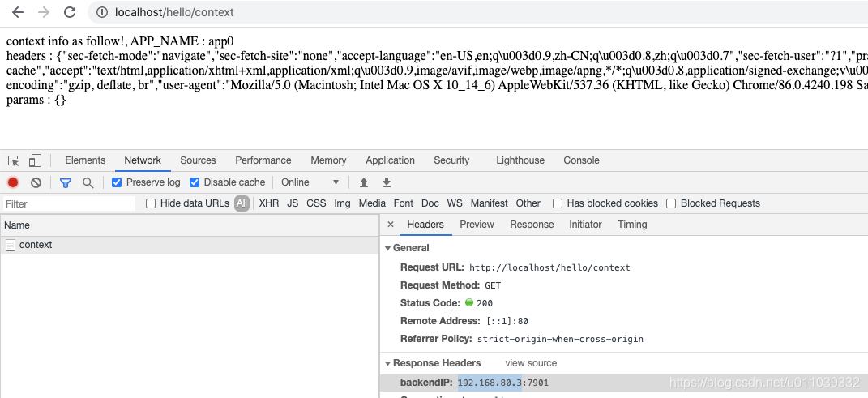Clear the network log

click(36, 182)
